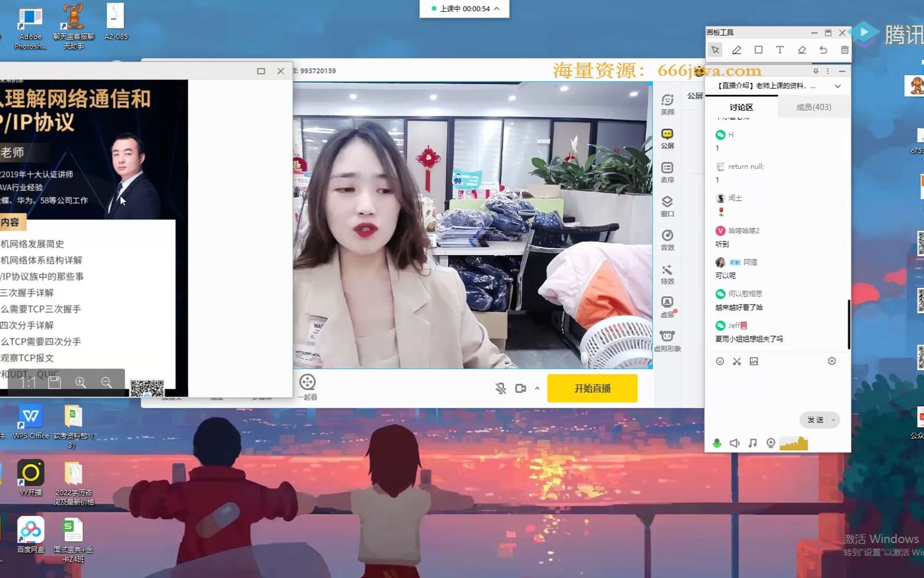
Task: Open the Adobe Photoshop desktop shortcut
Action: (30, 27)
